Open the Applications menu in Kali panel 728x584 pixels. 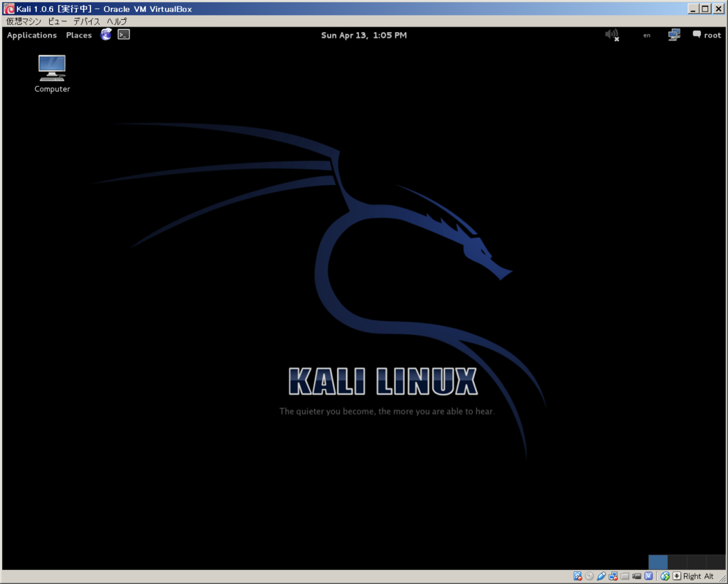pos(31,35)
